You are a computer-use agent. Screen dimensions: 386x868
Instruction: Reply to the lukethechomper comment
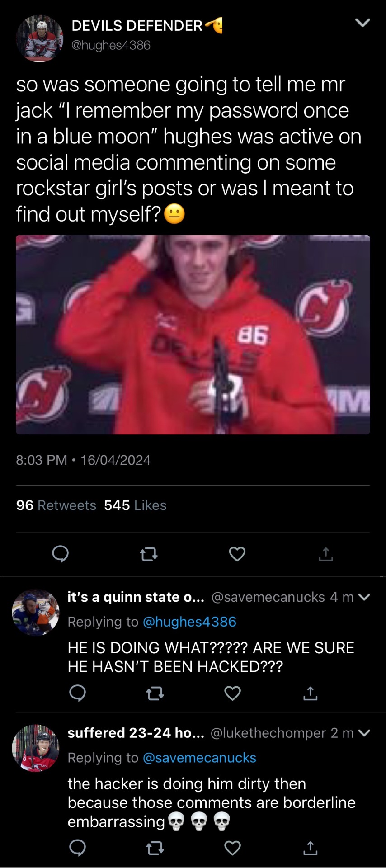pyautogui.click(x=77, y=848)
